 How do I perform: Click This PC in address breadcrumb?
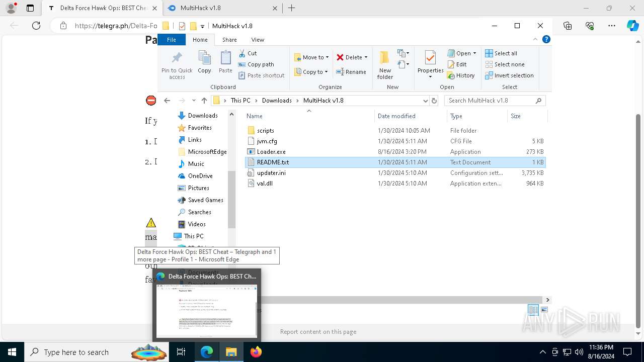pos(240,101)
